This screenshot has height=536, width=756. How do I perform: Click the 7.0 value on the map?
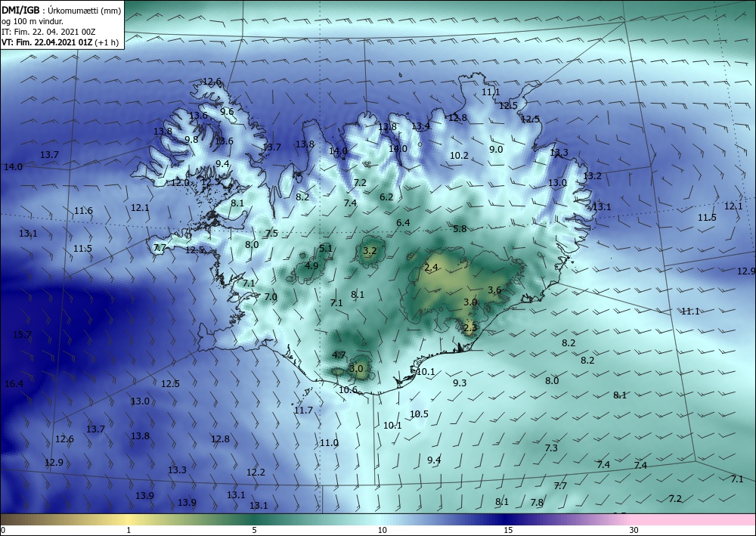click(271, 297)
